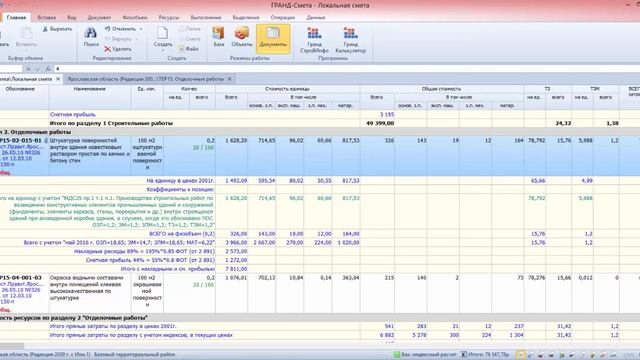Click the fx function icon
The image size is (640, 360).
point(48,69)
